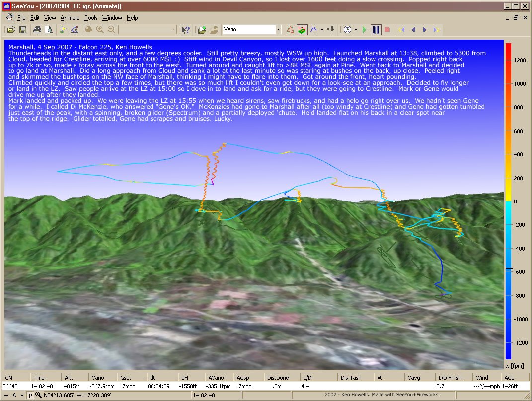Toggle the 3D view mode button

coord(302,30)
